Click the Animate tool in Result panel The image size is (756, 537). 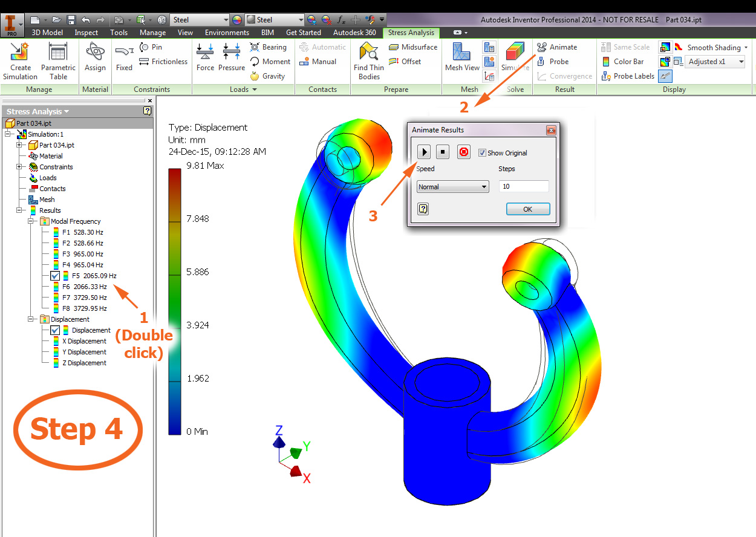(557, 47)
